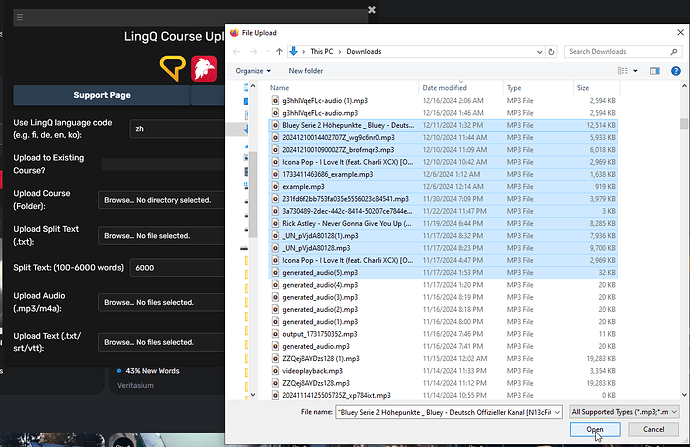Open the address path dropdown
690x447 pixels.
[540, 51]
